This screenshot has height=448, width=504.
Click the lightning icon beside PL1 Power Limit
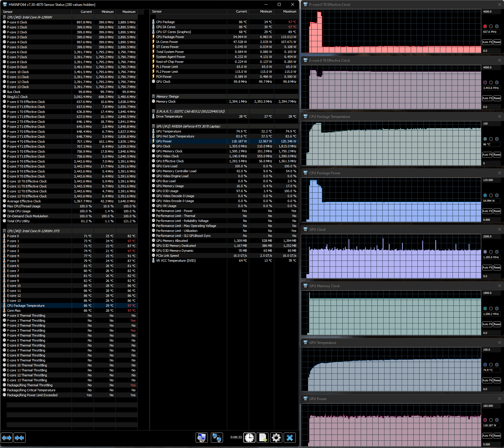153,67
